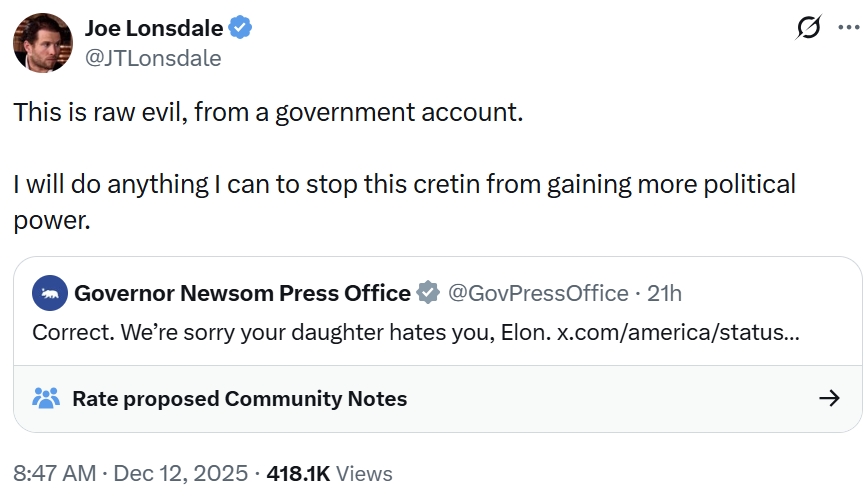Click the "I will do anything" paragraph
The height and width of the screenshot is (496, 868).
(404, 185)
